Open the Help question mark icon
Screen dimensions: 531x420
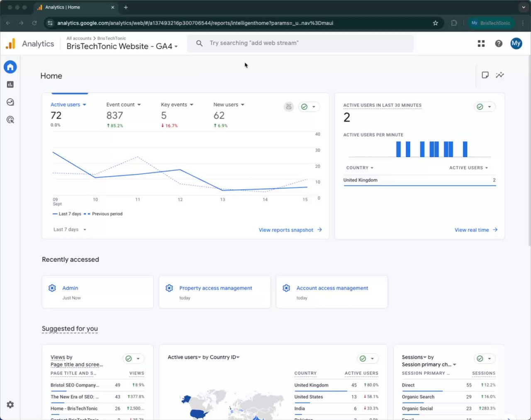[499, 44]
